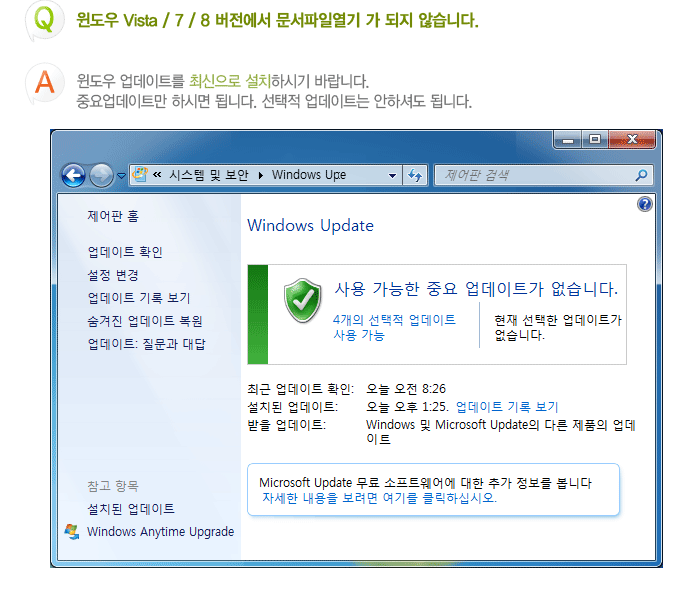Viewport: 690px width, 602px height.
Task: Close the Windows Update window
Action: point(632,140)
